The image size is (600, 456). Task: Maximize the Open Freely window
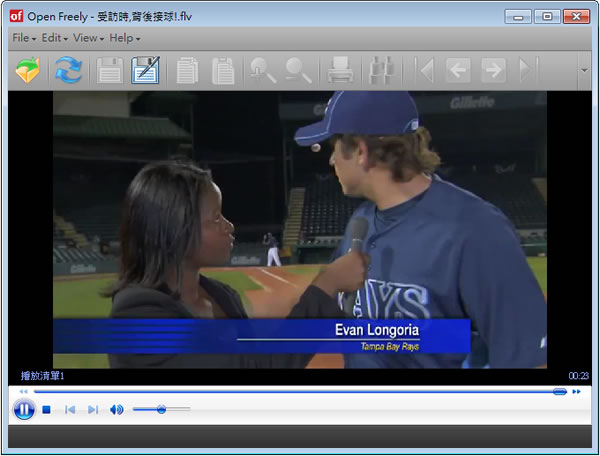click(547, 16)
